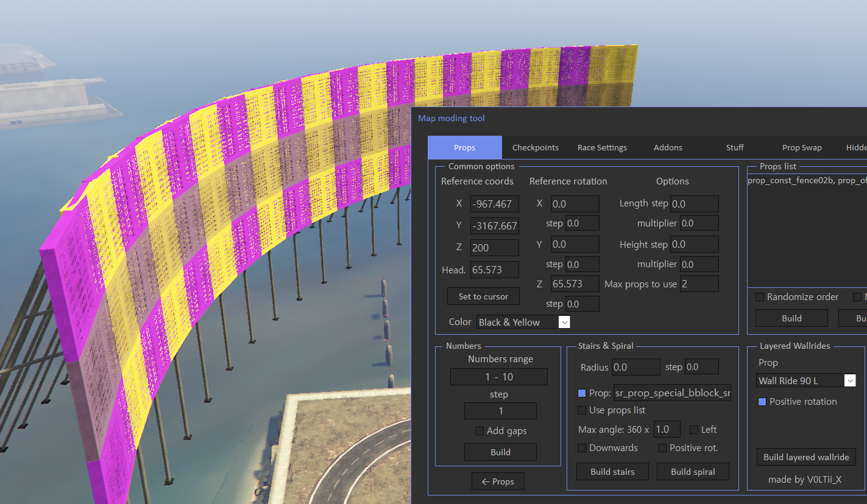The height and width of the screenshot is (504, 867).
Task: Click the Build spiral button
Action: point(693,472)
